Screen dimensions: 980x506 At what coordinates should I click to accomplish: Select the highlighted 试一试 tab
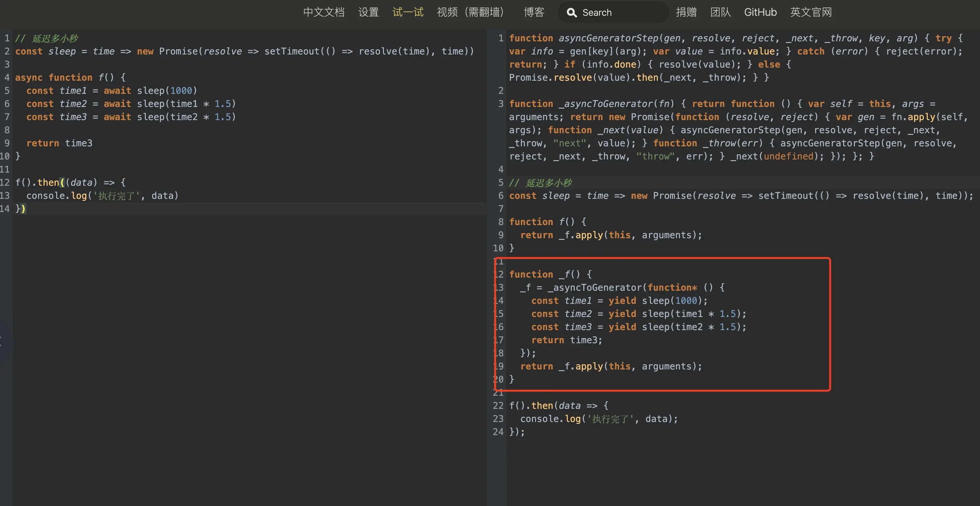tap(408, 12)
